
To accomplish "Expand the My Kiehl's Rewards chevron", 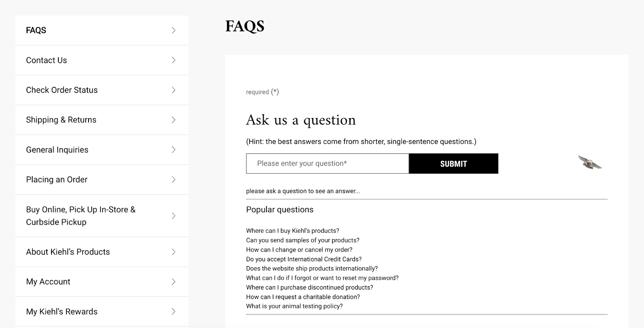I will point(174,312).
